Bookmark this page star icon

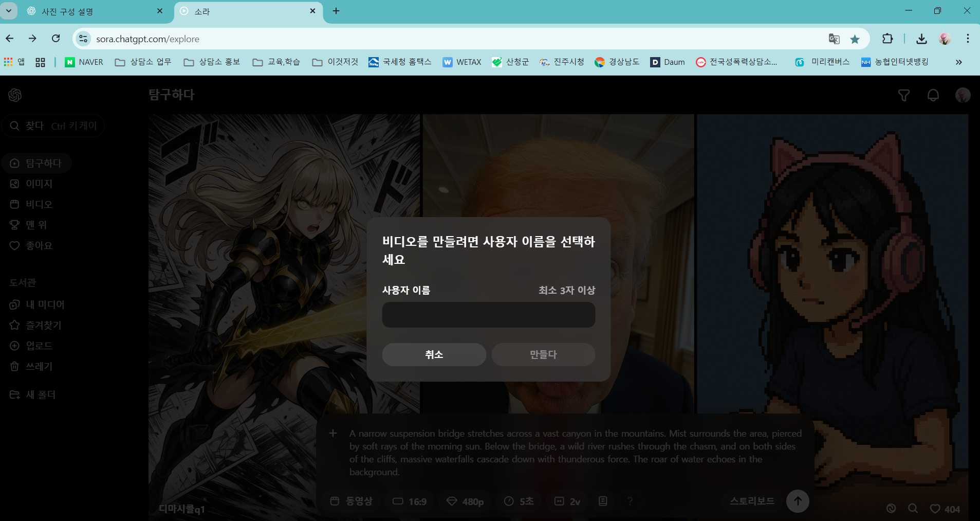tap(855, 39)
